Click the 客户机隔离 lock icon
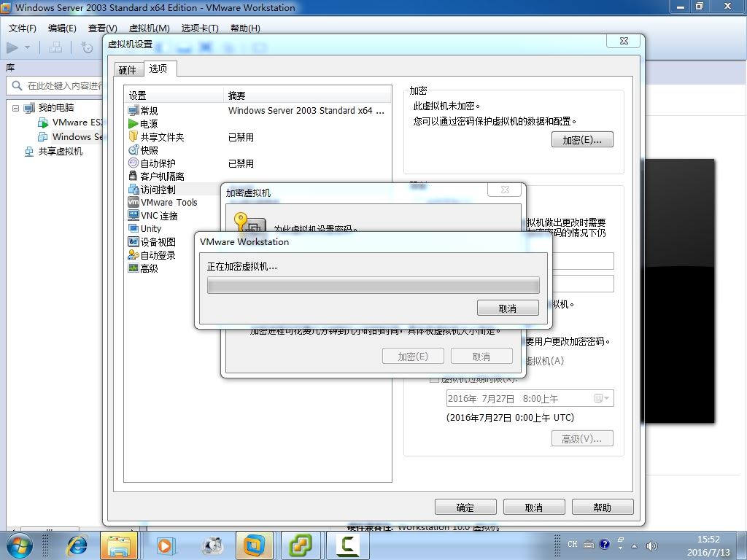Screen dimensions: 747x560 [133, 176]
